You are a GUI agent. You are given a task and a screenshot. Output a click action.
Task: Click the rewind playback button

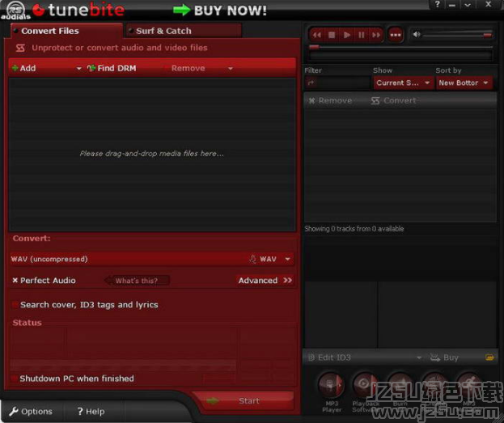tap(316, 35)
